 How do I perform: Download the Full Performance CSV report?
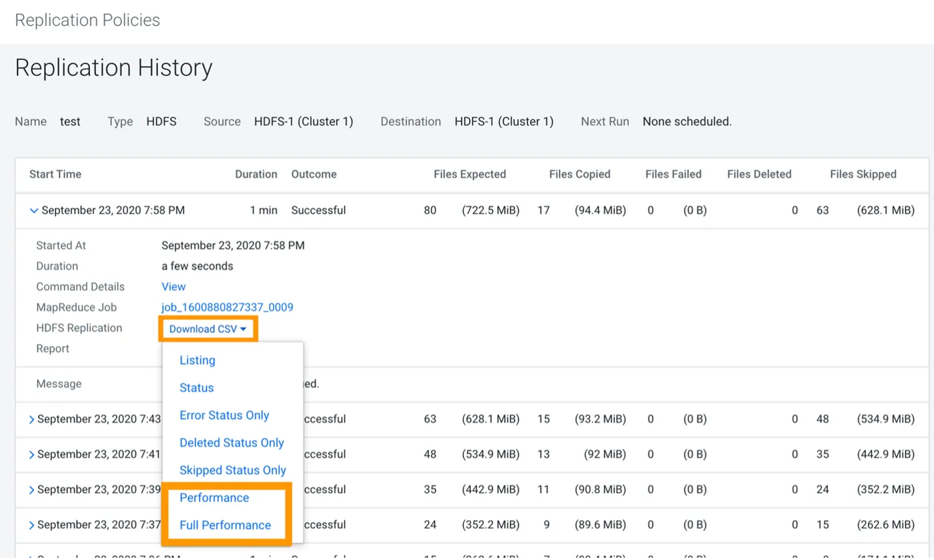[x=225, y=525]
